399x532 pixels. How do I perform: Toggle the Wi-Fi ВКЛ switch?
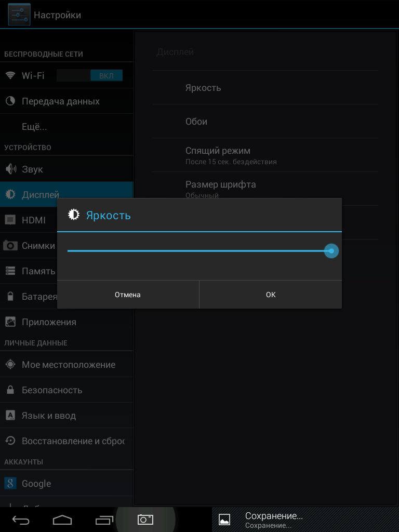tap(89, 75)
